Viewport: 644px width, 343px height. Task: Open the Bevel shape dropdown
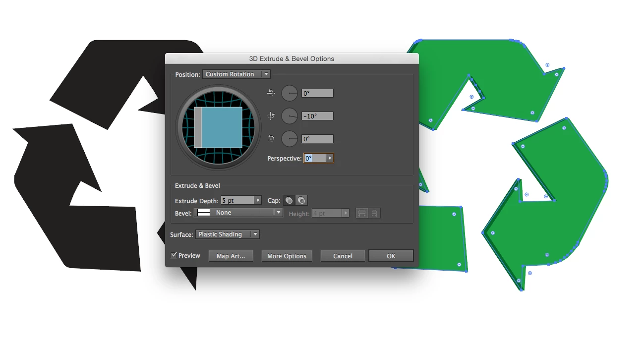pyautogui.click(x=238, y=213)
